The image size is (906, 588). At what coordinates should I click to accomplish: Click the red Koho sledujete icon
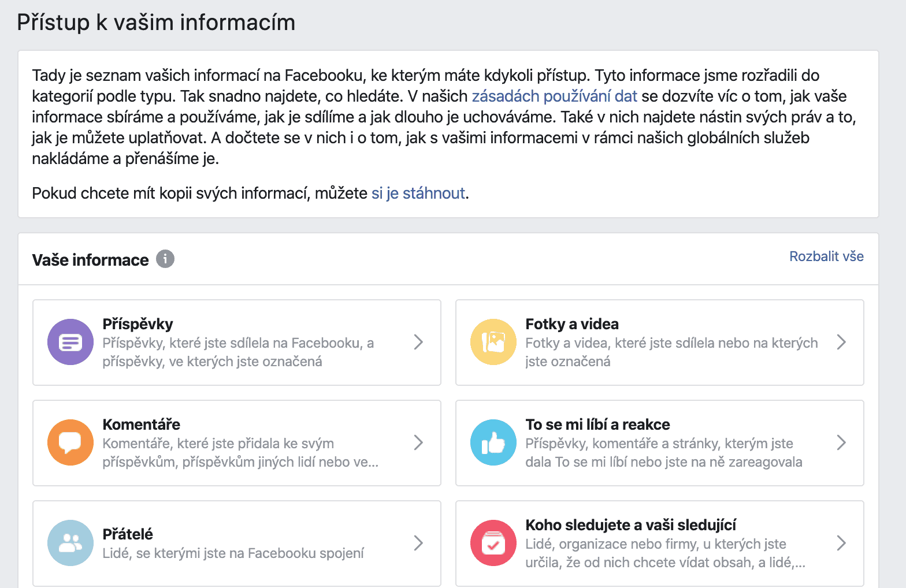pos(493,543)
